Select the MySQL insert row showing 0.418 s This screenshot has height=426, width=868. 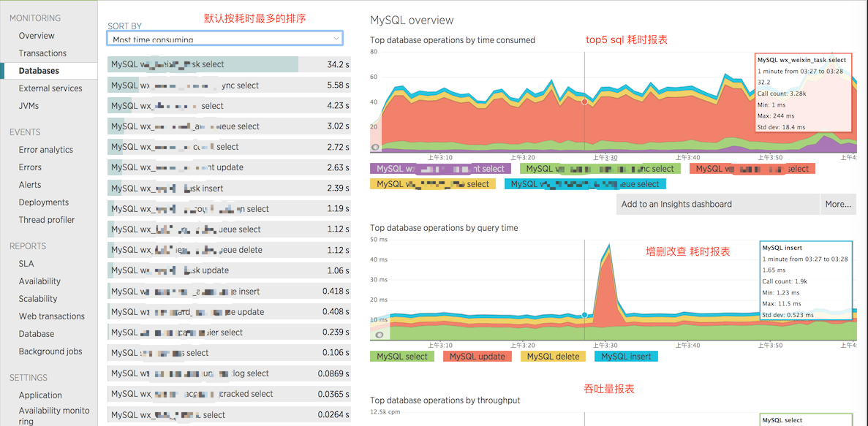click(x=229, y=291)
